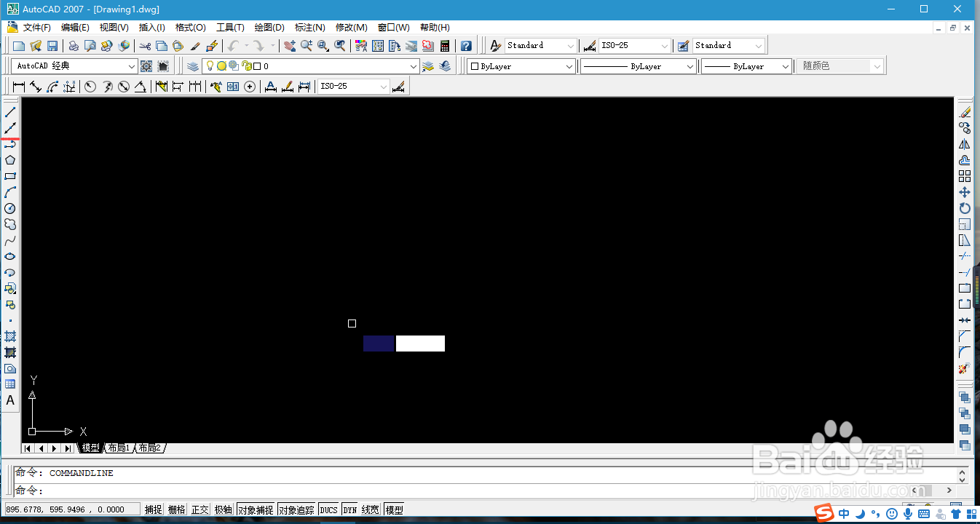
Task: Open the ByLayer lineweight dropdown
Action: [786, 66]
